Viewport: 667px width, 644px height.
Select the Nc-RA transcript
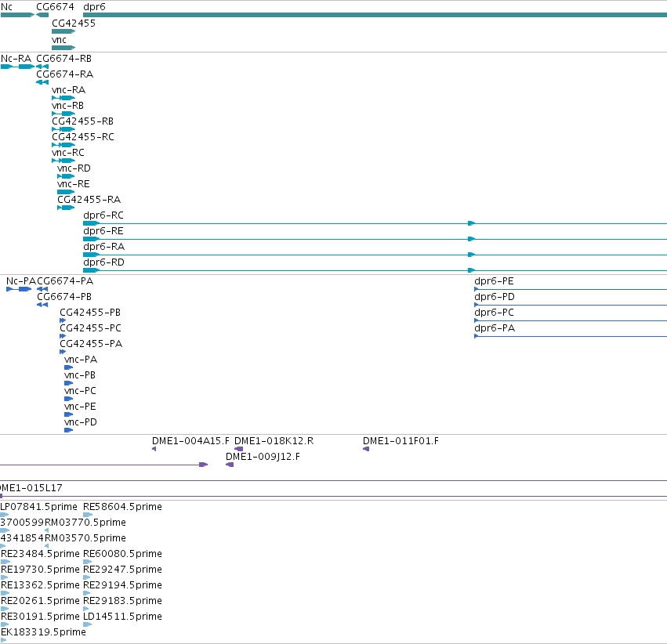[17, 67]
